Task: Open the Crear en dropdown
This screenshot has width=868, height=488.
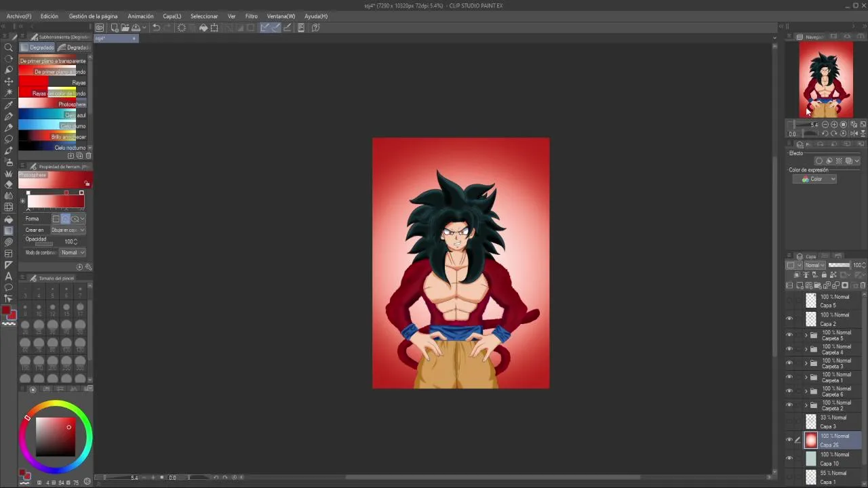Action: tap(68, 230)
